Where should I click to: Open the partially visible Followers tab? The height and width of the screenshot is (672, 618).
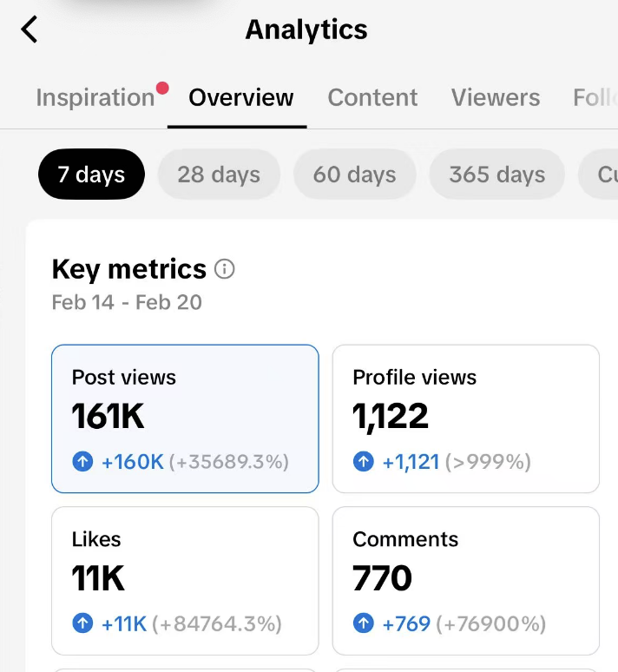pos(595,98)
